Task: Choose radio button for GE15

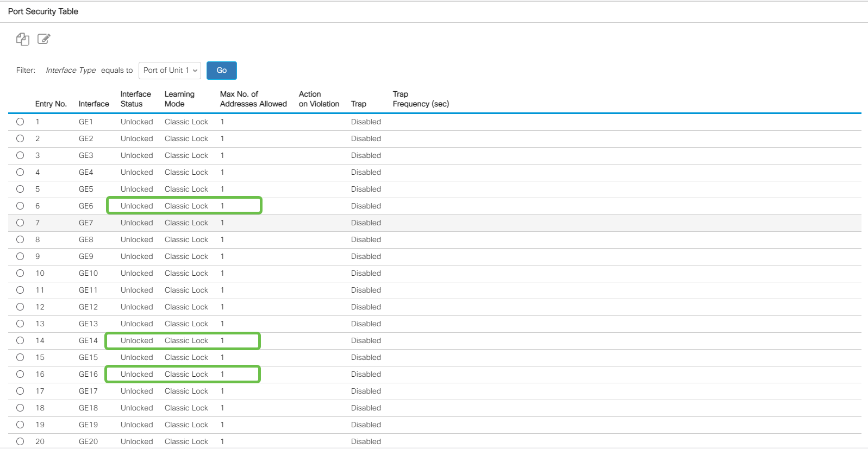Action: [20, 357]
